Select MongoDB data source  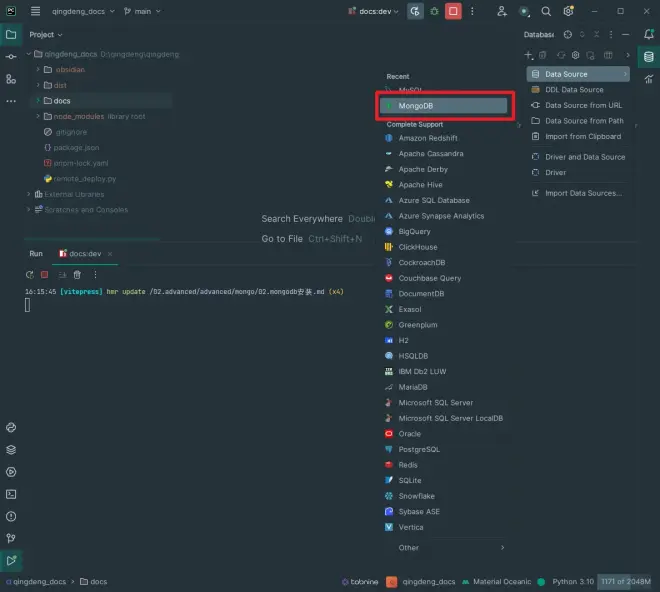[443, 106]
